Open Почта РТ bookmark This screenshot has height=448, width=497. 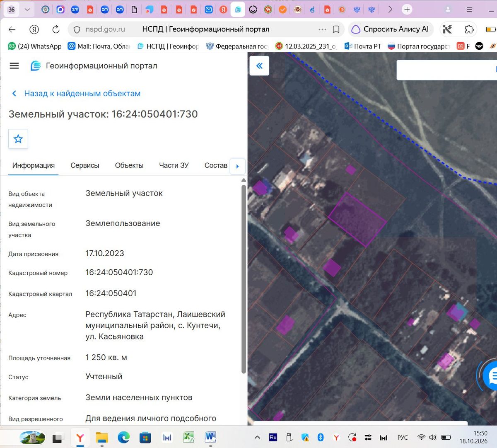tap(363, 46)
